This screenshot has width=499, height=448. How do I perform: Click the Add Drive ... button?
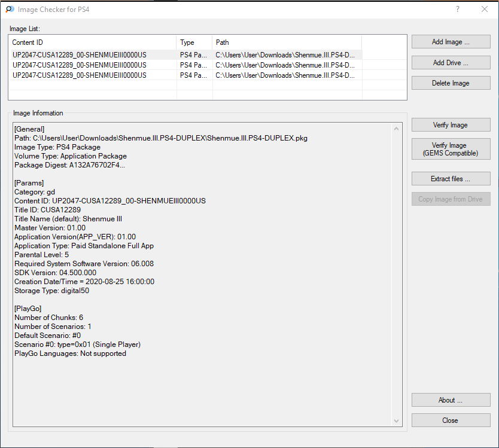pyautogui.click(x=451, y=63)
